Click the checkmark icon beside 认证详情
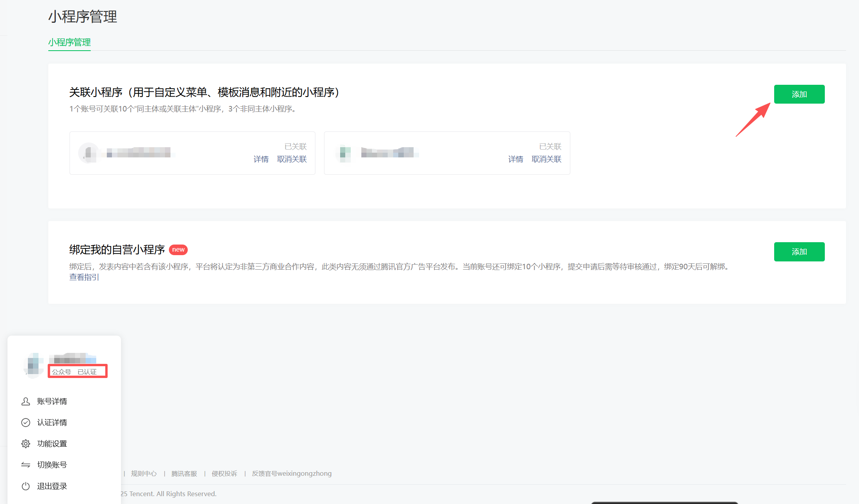Viewport: 859px width, 504px height. pyautogui.click(x=25, y=422)
